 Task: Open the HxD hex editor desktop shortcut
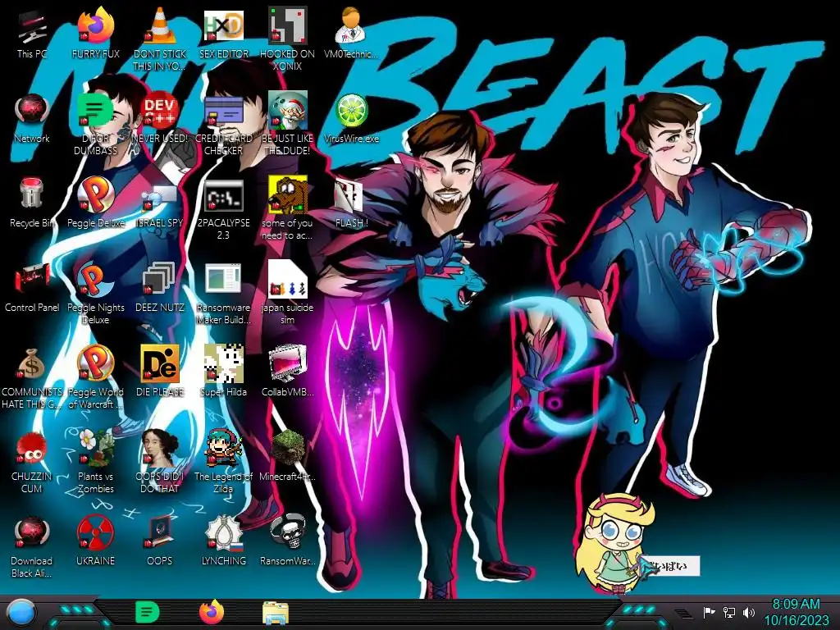pyautogui.click(x=223, y=33)
